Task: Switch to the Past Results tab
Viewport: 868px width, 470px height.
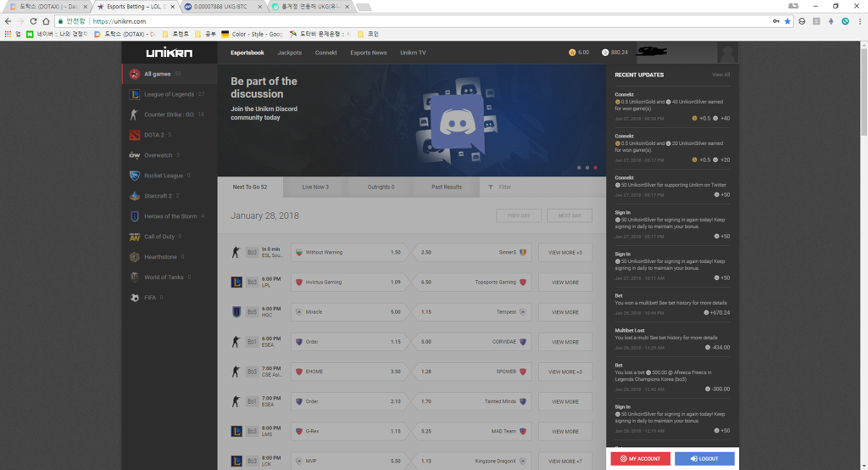Action: [447, 187]
